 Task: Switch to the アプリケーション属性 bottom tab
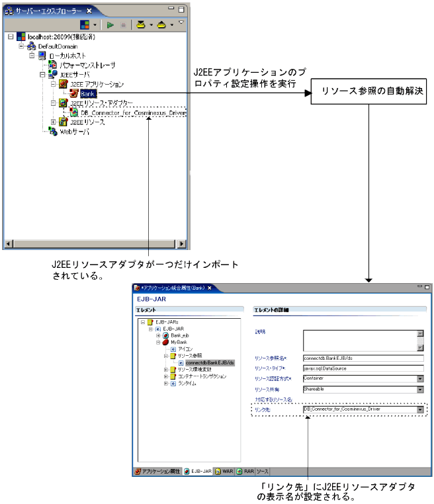(157, 471)
